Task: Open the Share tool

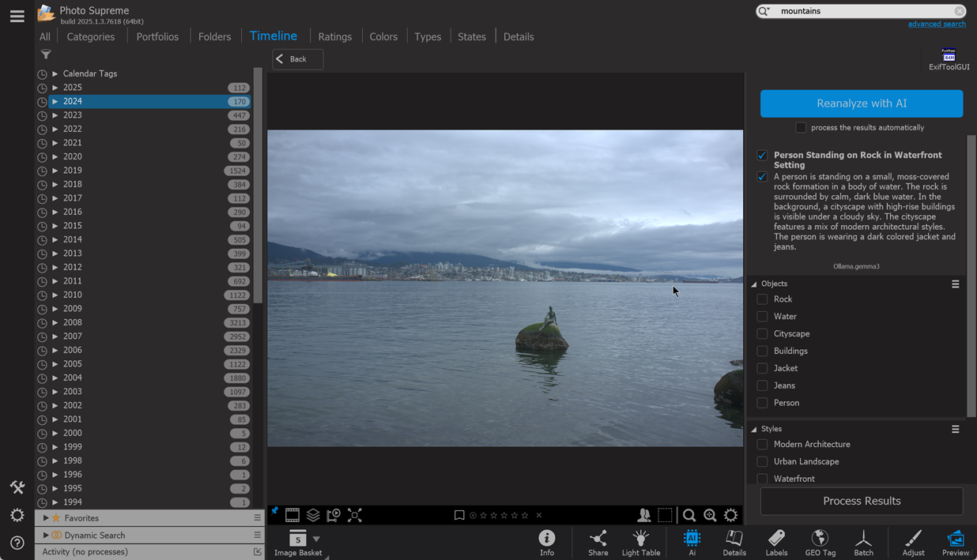Action: [x=598, y=543]
